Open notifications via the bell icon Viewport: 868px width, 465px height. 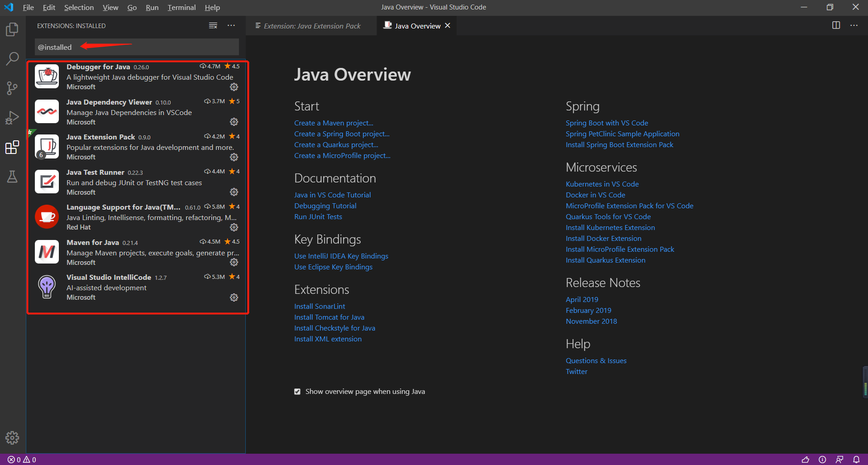click(x=856, y=459)
